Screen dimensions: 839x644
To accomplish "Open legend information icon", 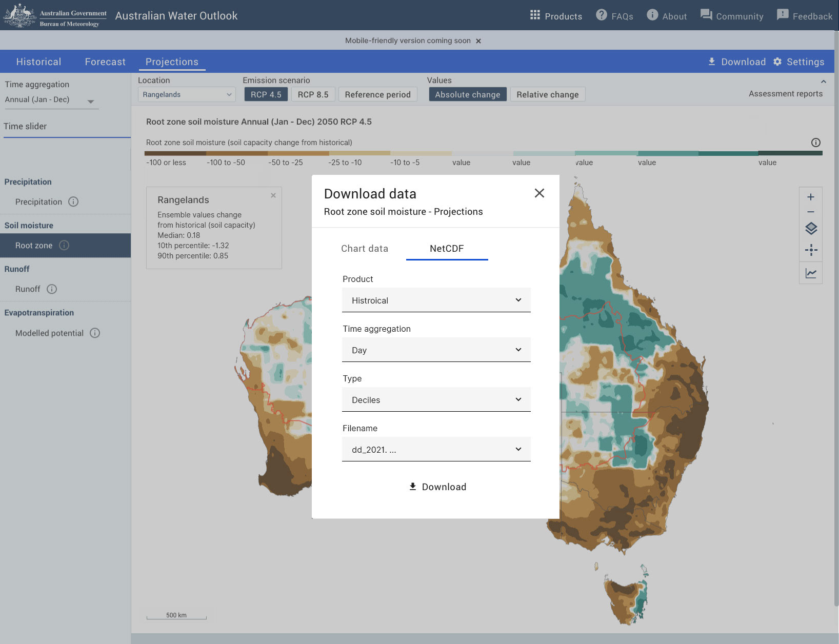I will (x=815, y=143).
